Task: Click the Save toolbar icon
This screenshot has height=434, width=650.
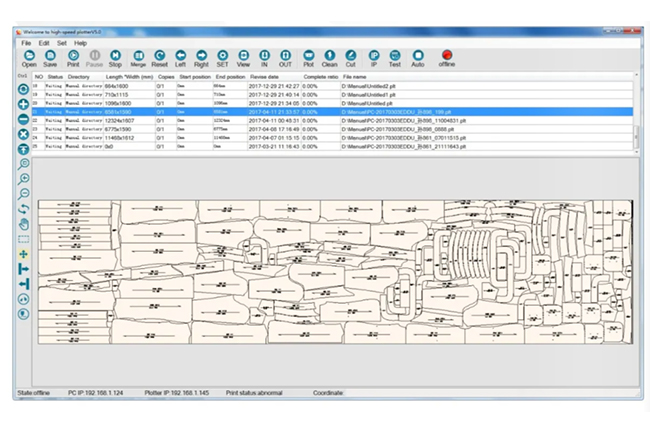Action: (51, 57)
